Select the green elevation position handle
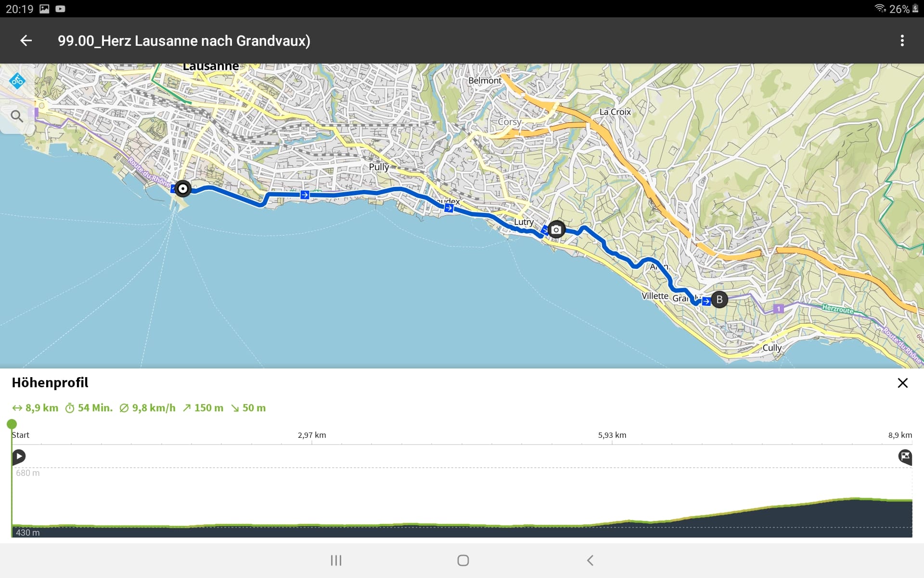 click(12, 424)
